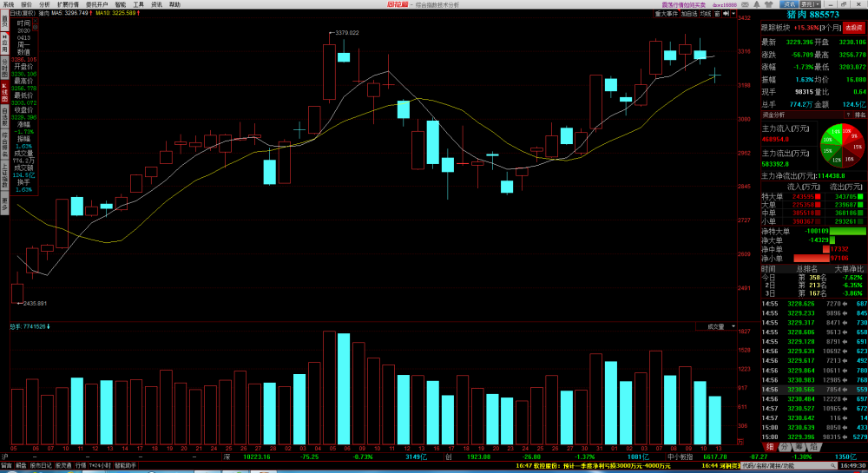Image resolution: width=868 pixels, height=473 pixels.
Task: Open the 报价 menu
Action: [x=26, y=4]
